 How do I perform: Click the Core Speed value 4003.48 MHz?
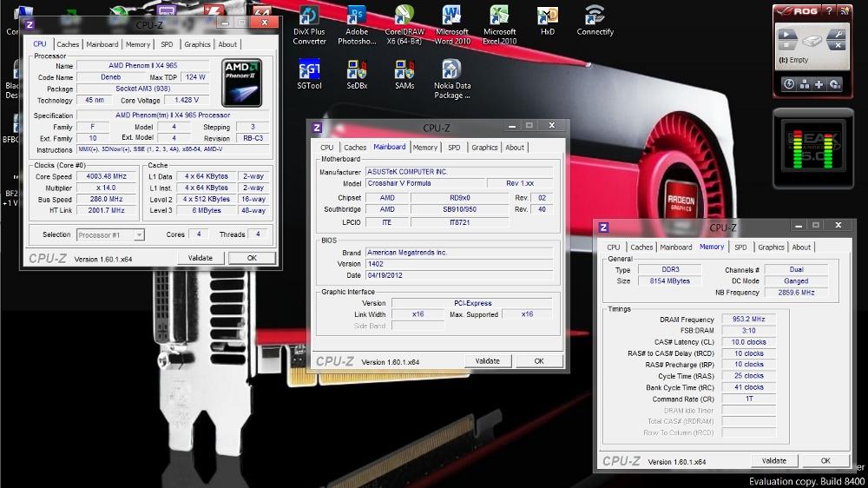pos(106,176)
